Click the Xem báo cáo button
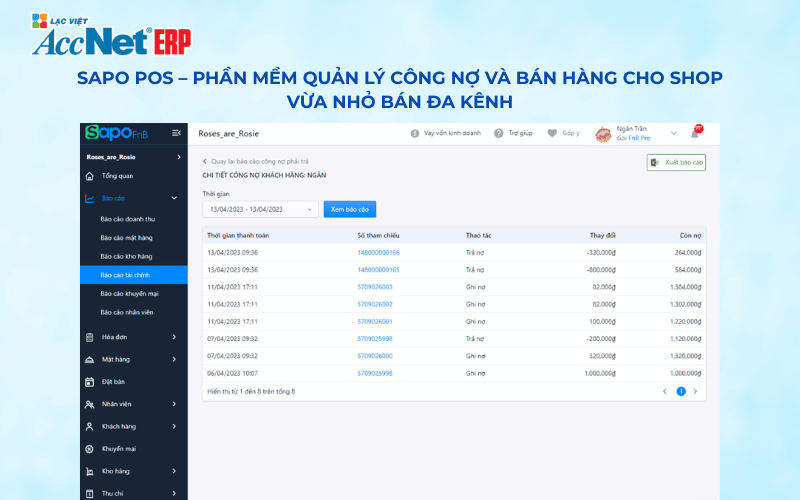Viewport: 800px width, 500px height. tap(349, 209)
